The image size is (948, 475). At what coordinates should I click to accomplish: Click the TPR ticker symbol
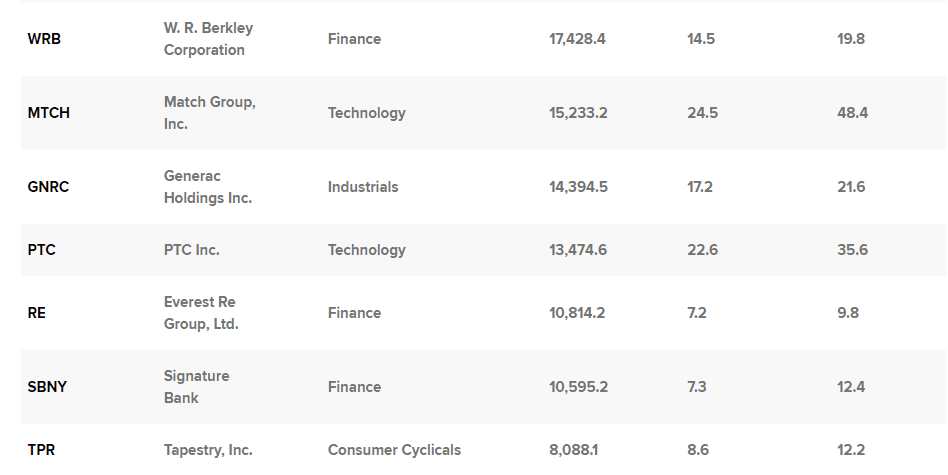pos(41,450)
